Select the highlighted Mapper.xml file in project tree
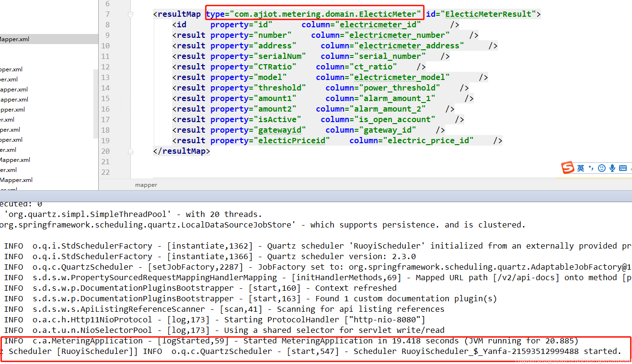The image size is (632, 364). [x=48, y=39]
